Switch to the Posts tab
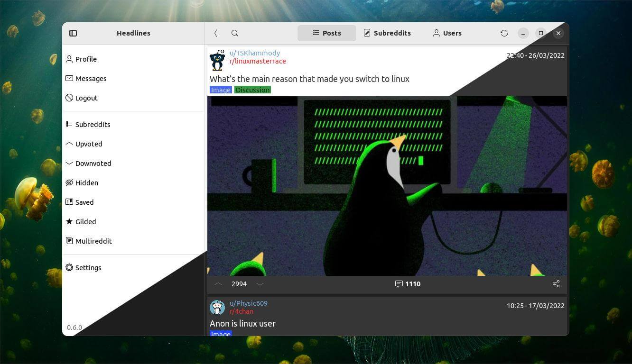The image size is (632, 364). 327,33
